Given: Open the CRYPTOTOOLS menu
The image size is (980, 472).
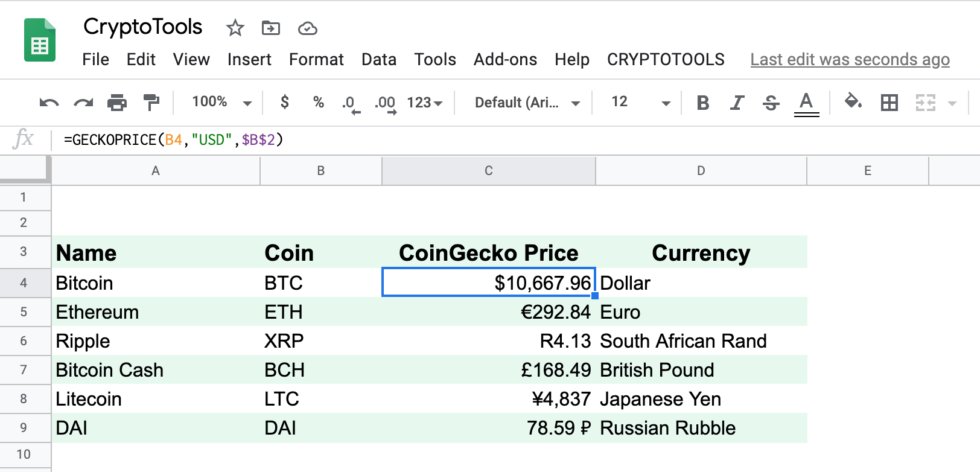Looking at the screenshot, I should coord(666,59).
